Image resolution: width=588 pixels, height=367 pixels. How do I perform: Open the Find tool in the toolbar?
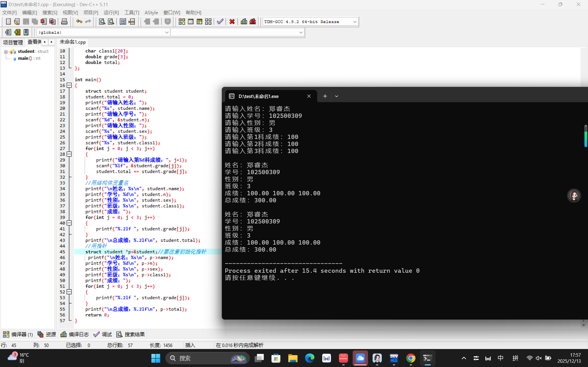102,21
